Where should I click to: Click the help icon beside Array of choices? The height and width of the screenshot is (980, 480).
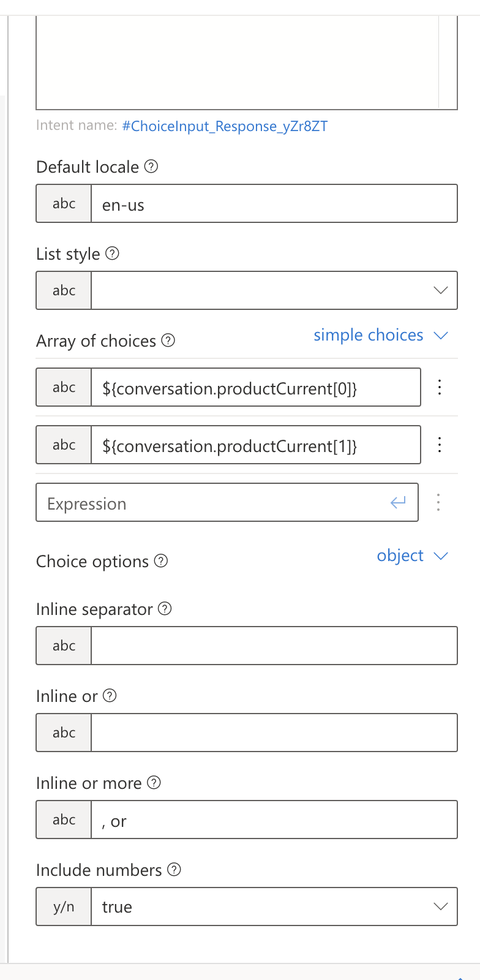pos(168,341)
